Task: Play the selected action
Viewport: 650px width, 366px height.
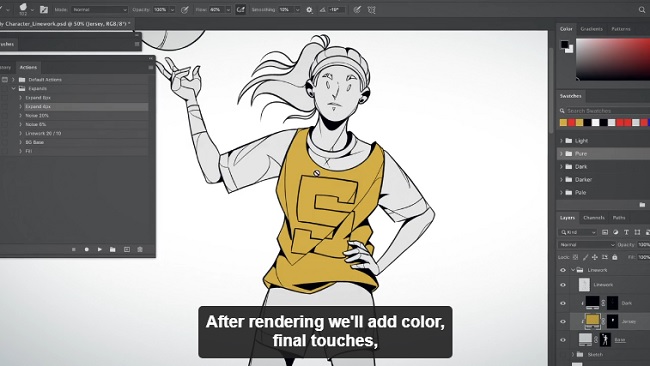Action: [x=99, y=250]
